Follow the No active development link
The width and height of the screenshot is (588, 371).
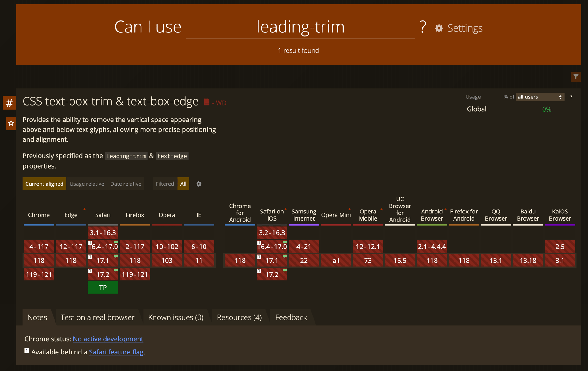coord(108,339)
